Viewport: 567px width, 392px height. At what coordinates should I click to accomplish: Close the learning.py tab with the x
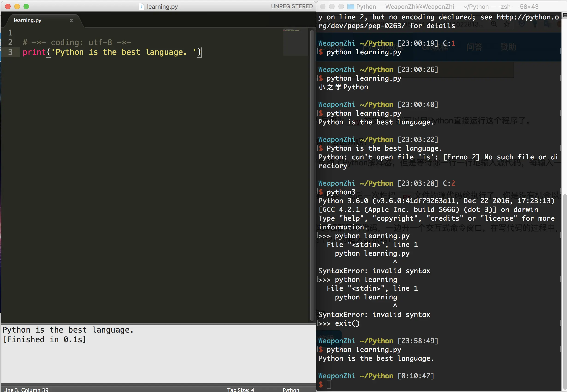pos(71,20)
